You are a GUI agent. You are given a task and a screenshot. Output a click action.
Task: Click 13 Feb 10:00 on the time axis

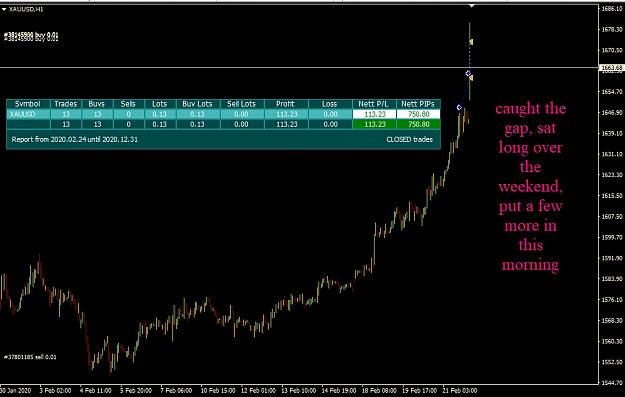click(299, 391)
